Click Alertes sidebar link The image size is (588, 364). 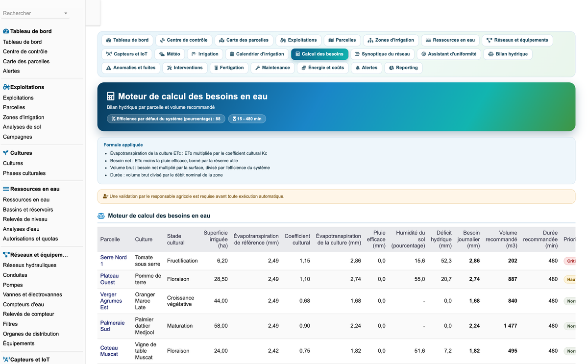tap(12, 72)
